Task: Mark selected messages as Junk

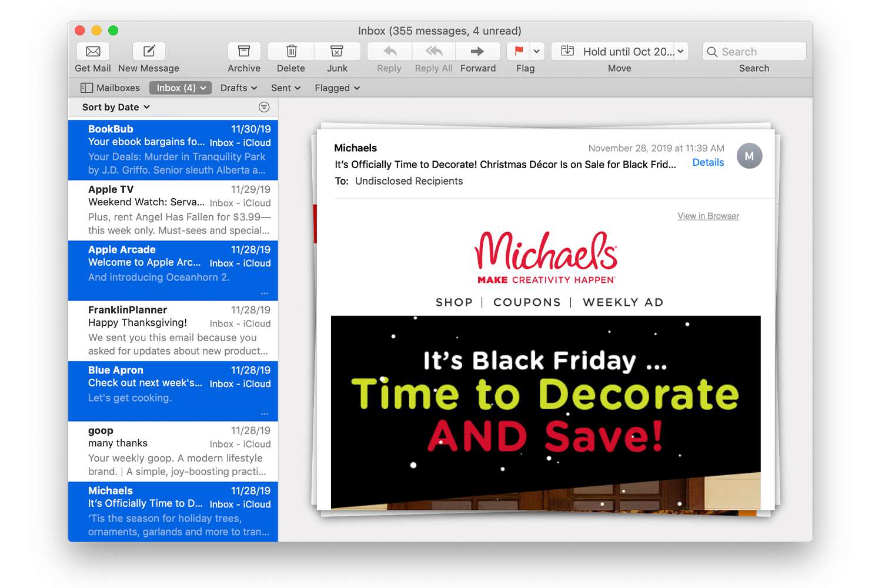Action: click(x=337, y=51)
